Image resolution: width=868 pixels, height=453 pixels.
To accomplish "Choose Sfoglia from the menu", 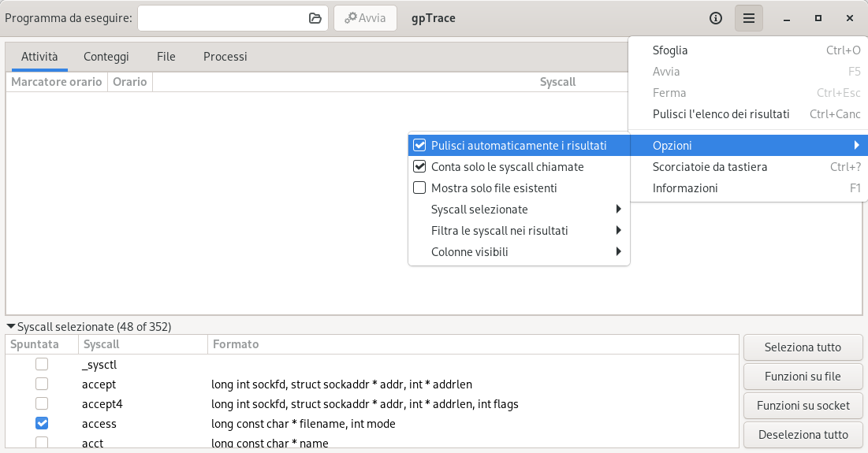I will (748, 50).
